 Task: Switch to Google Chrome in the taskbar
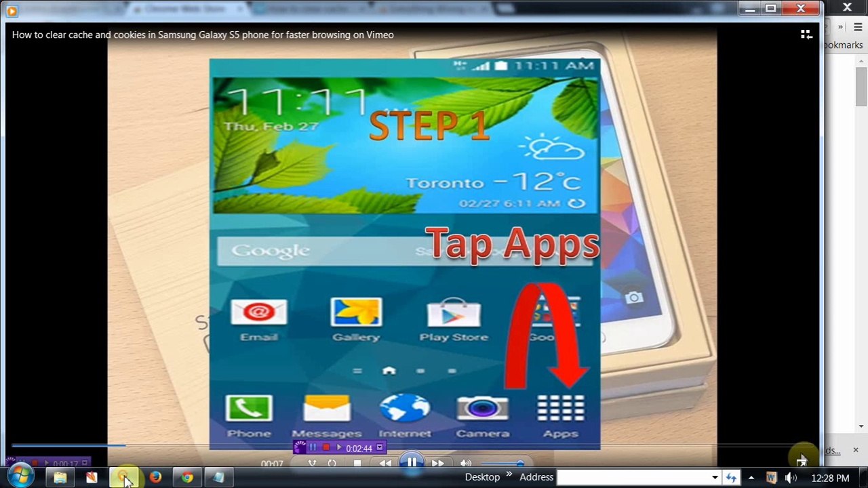click(187, 477)
